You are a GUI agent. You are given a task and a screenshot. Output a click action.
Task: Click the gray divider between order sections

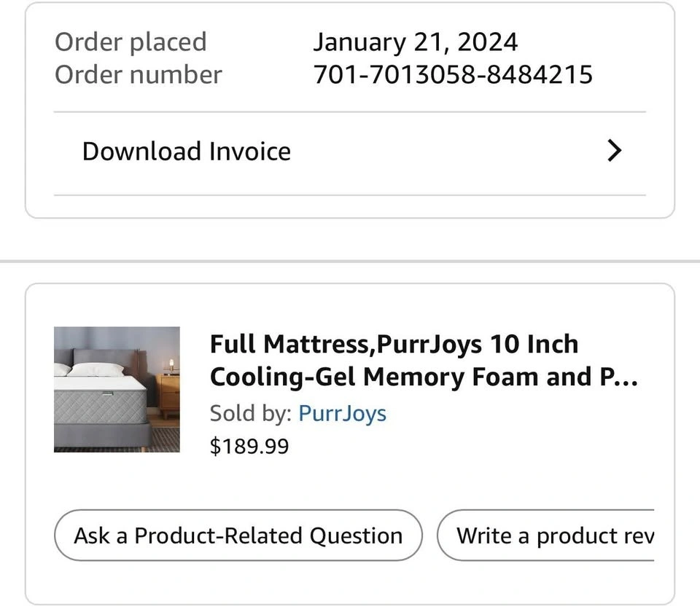pyautogui.click(x=350, y=261)
